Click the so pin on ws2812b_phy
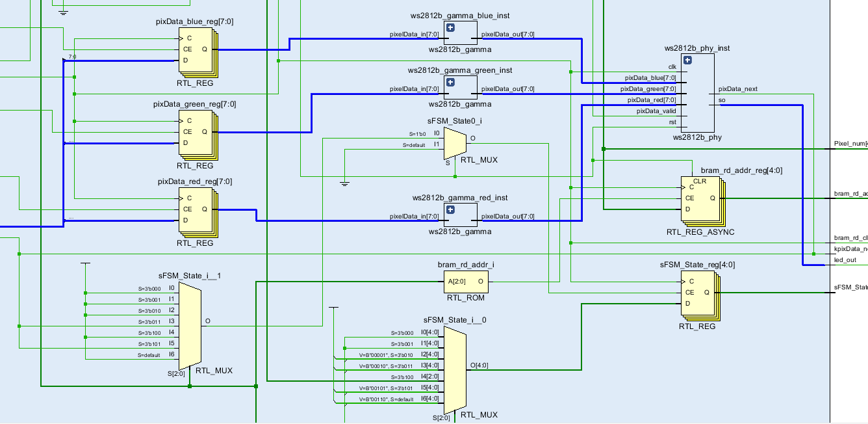The image size is (868, 424). pos(722,100)
